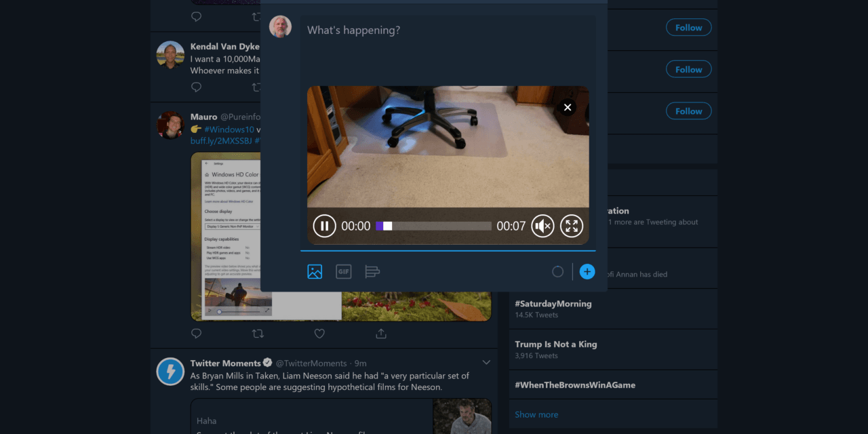Open the #SaturdayMorning trend
The height and width of the screenshot is (434, 868).
point(553,304)
